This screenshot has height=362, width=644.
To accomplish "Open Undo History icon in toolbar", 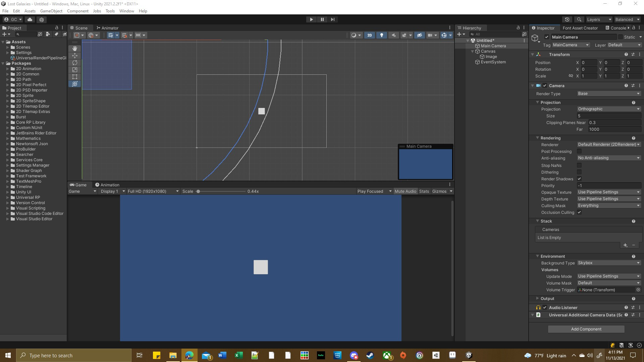I will [x=567, y=19].
